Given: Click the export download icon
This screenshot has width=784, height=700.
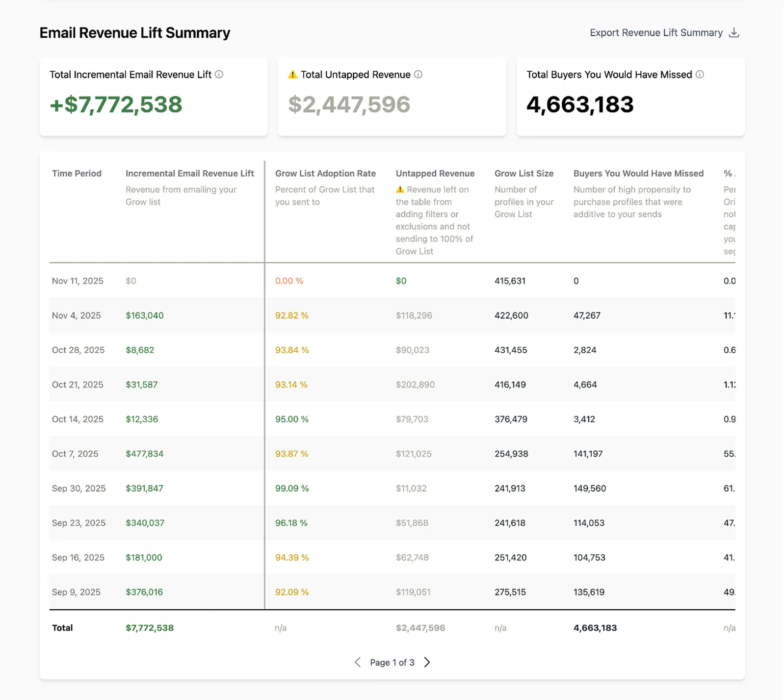Looking at the screenshot, I should pyautogui.click(x=734, y=33).
